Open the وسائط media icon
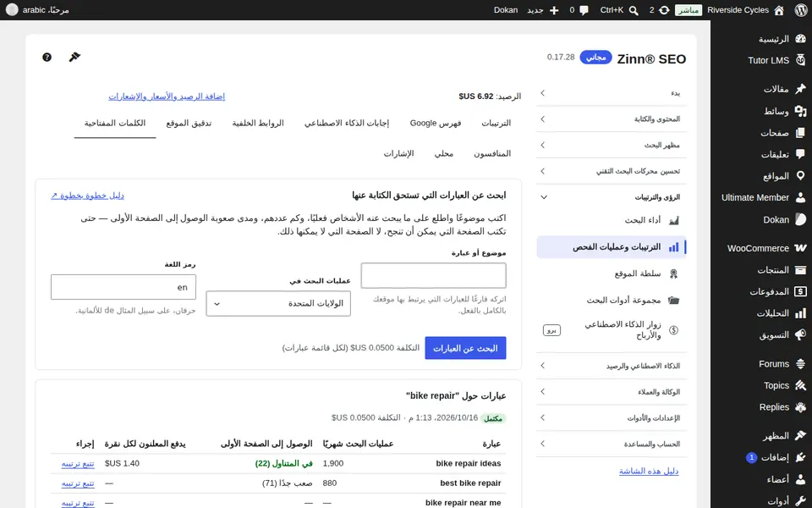 (800, 110)
